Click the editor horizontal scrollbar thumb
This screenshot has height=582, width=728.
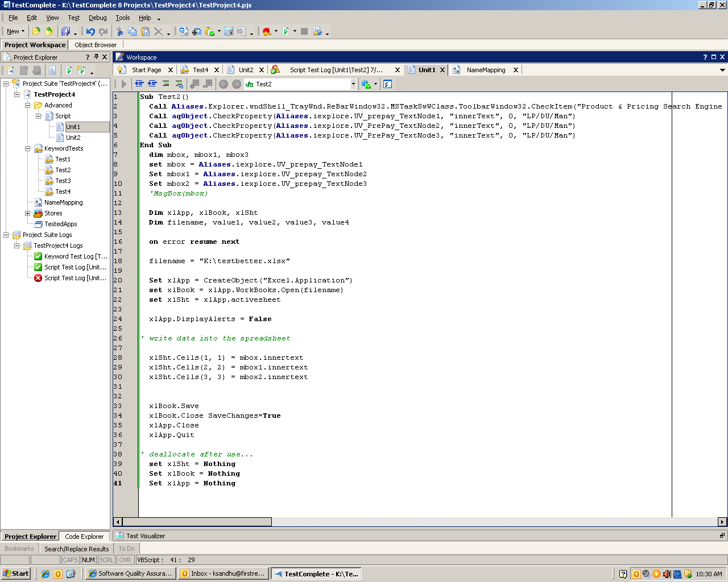pyautogui.click(x=197, y=522)
